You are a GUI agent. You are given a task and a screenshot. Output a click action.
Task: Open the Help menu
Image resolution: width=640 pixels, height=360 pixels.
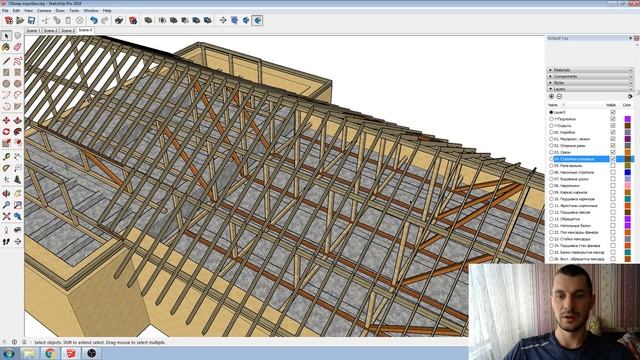click(107, 10)
